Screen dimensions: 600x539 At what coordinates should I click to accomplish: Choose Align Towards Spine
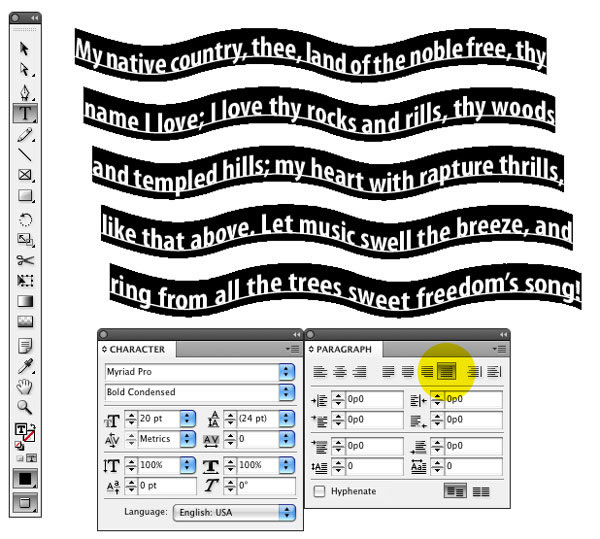[475, 371]
